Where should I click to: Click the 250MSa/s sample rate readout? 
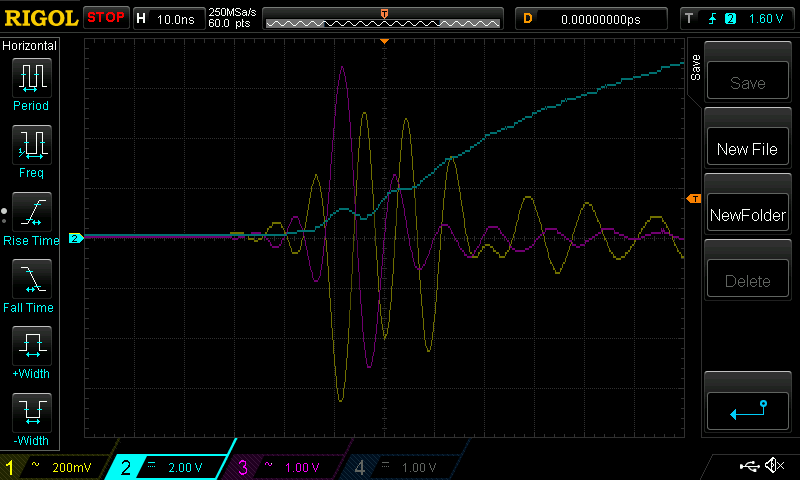click(232, 12)
